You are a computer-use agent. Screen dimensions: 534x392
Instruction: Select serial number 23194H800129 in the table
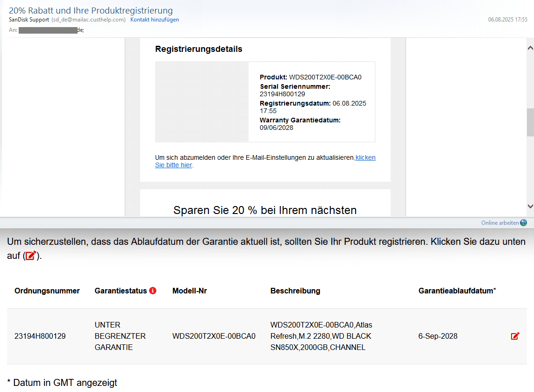tap(40, 336)
